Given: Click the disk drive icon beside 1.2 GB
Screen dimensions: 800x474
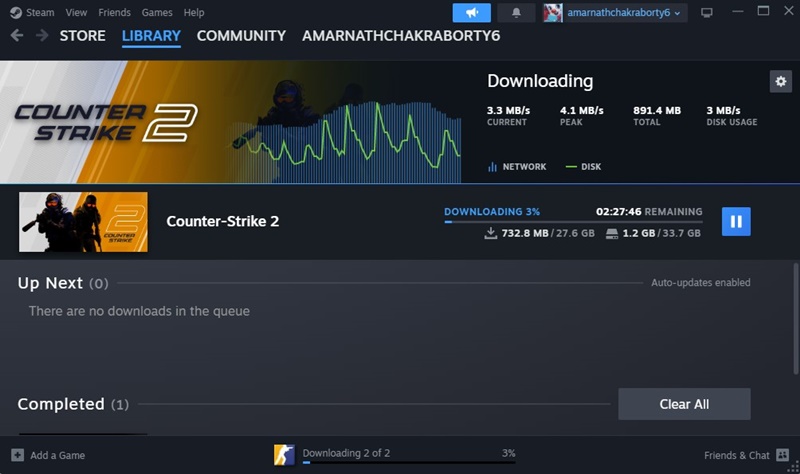Looking at the screenshot, I should click(612, 234).
